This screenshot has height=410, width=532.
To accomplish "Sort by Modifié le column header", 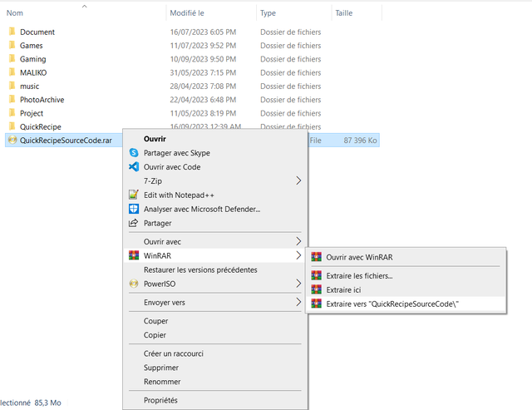I will (187, 13).
